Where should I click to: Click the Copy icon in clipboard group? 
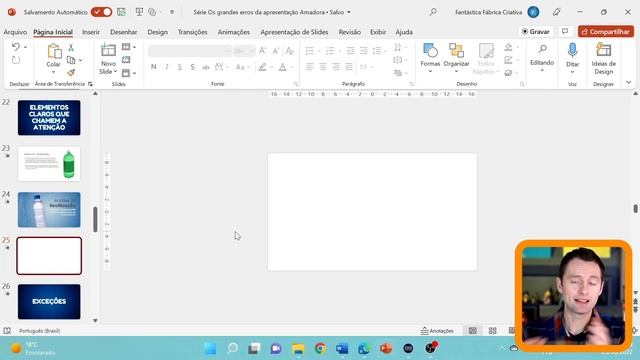(71, 60)
